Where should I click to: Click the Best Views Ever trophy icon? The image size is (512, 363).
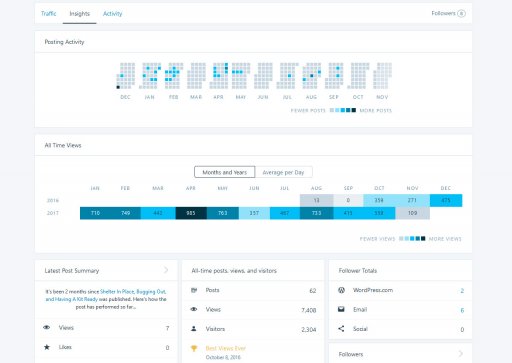click(x=194, y=348)
